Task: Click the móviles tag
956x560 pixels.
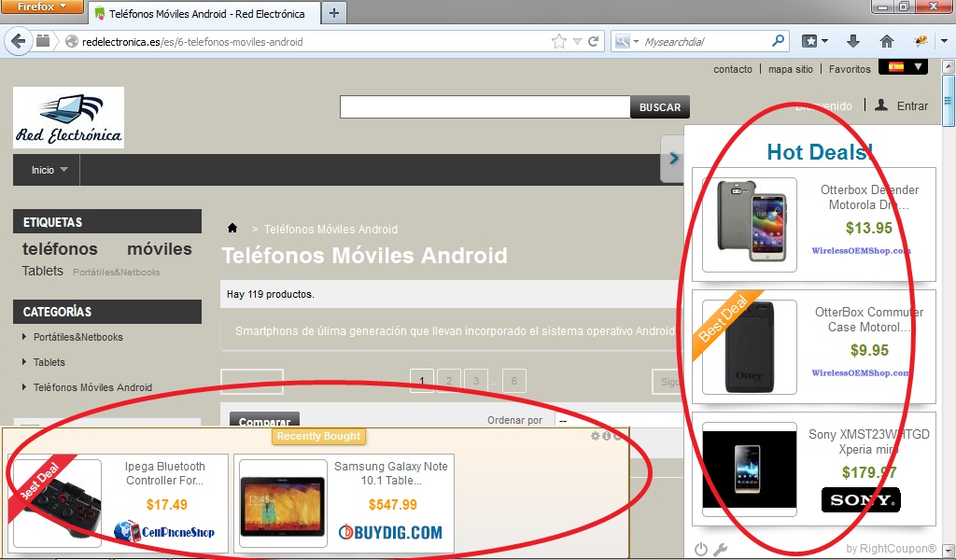Action: [x=159, y=248]
